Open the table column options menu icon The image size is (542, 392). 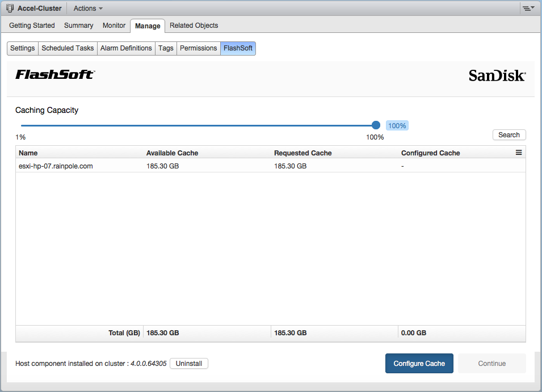518,153
